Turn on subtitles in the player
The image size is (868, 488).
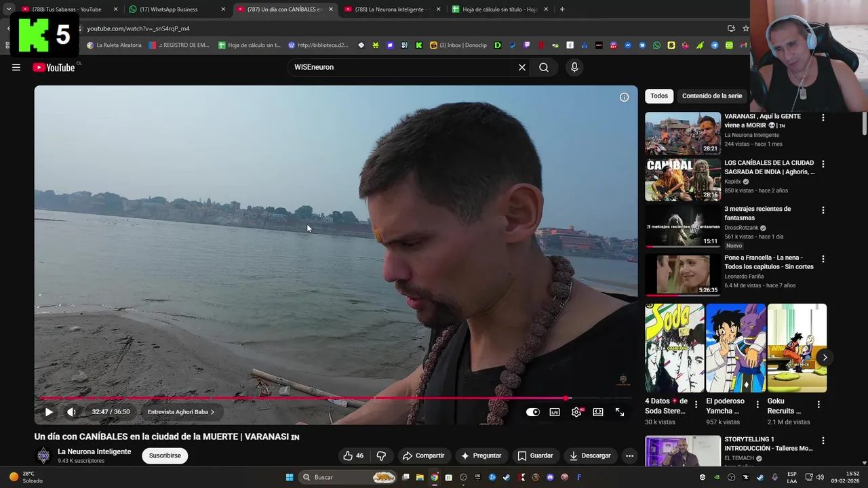tap(555, 412)
